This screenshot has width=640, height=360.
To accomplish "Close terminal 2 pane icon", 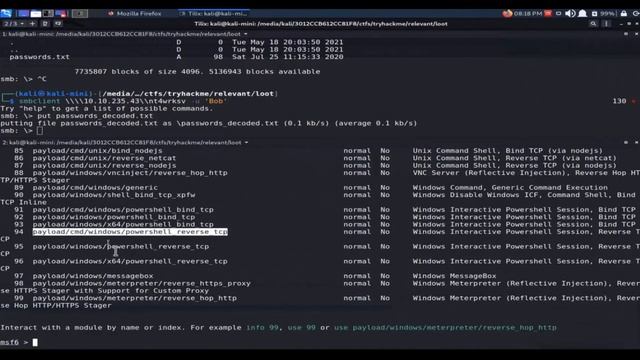I will 636,142.
